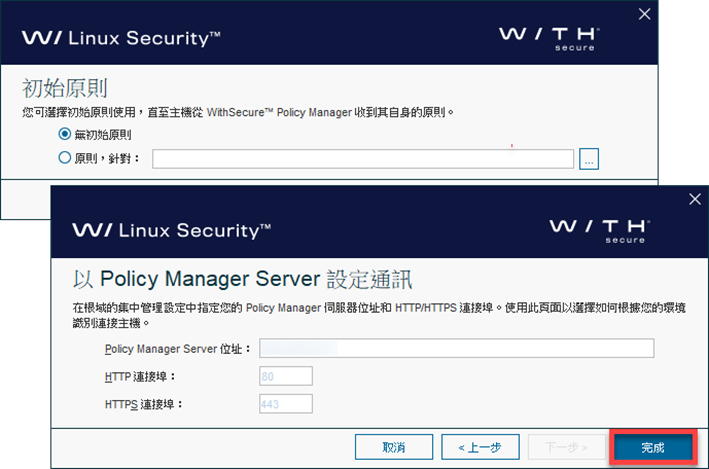Open the browse (...) button for policy file

(x=589, y=159)
